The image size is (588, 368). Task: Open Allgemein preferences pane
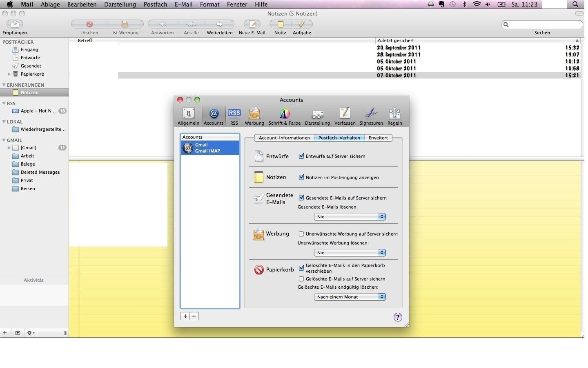(188, 116)
